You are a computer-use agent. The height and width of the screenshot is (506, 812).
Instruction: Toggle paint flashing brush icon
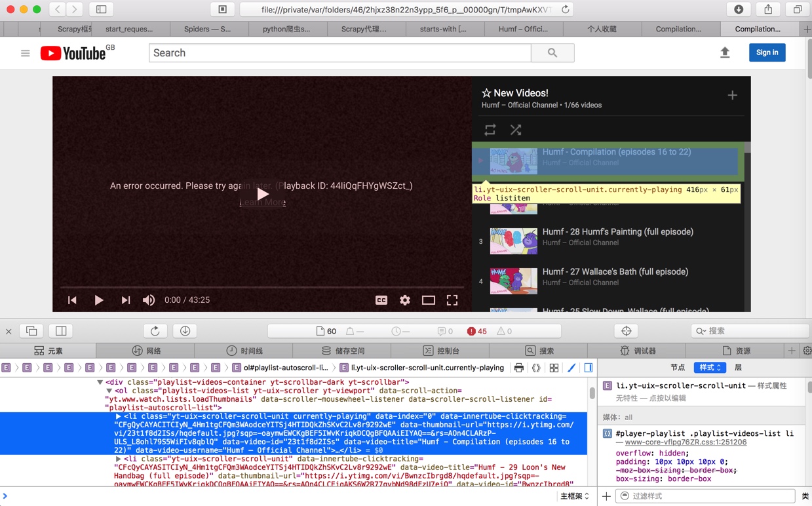point(571,368)
